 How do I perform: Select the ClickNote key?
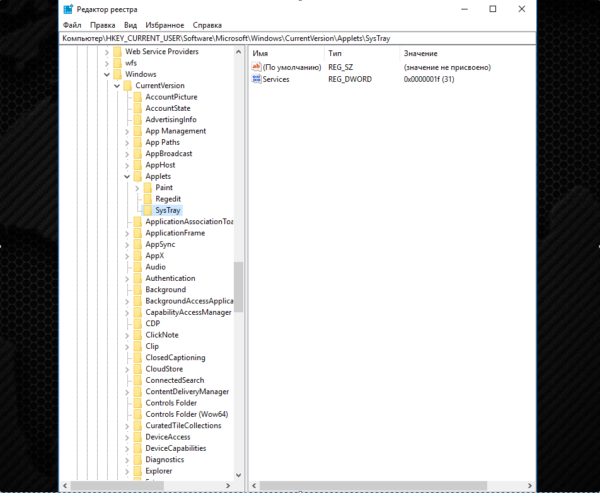point(162,335)
